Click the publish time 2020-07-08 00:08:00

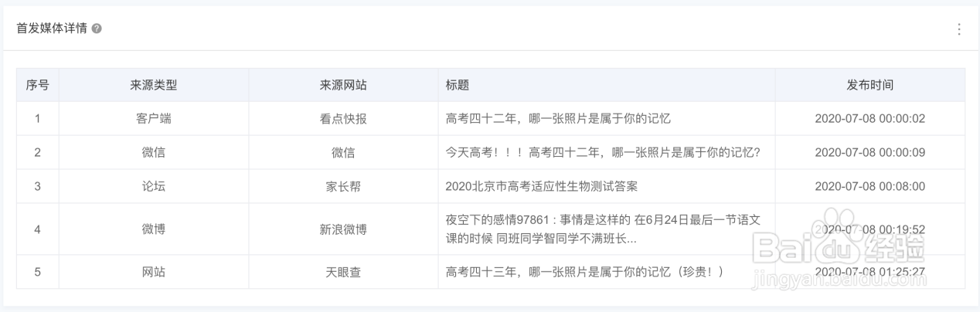click(869, 186)
